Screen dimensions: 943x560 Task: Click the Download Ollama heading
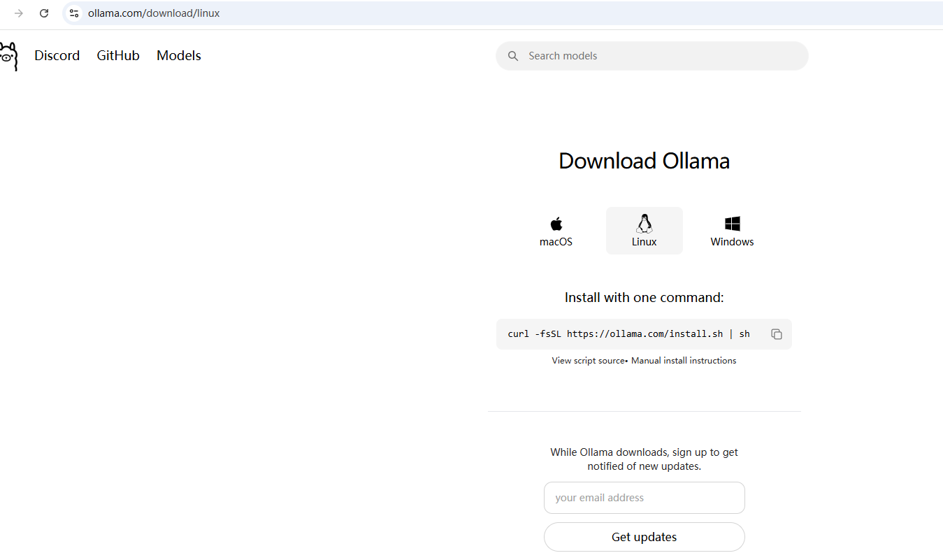point(645,161)
